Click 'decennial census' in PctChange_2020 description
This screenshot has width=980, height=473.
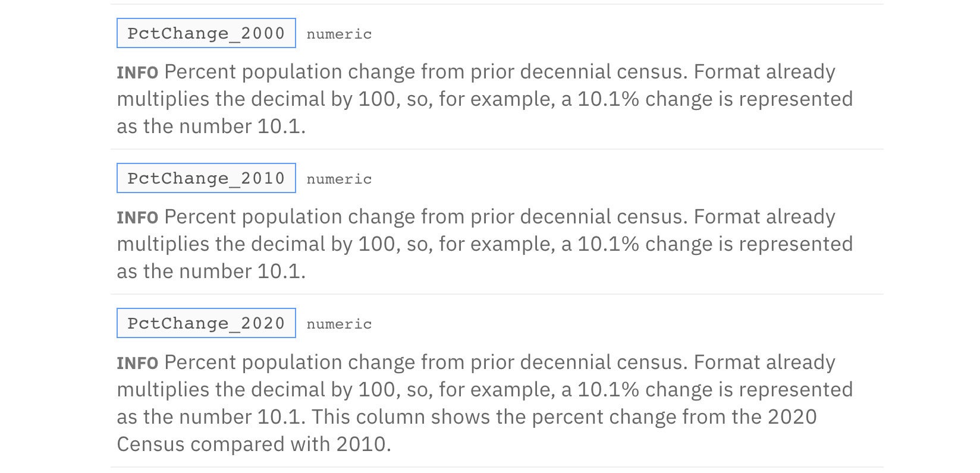click(x=604, y=362)
